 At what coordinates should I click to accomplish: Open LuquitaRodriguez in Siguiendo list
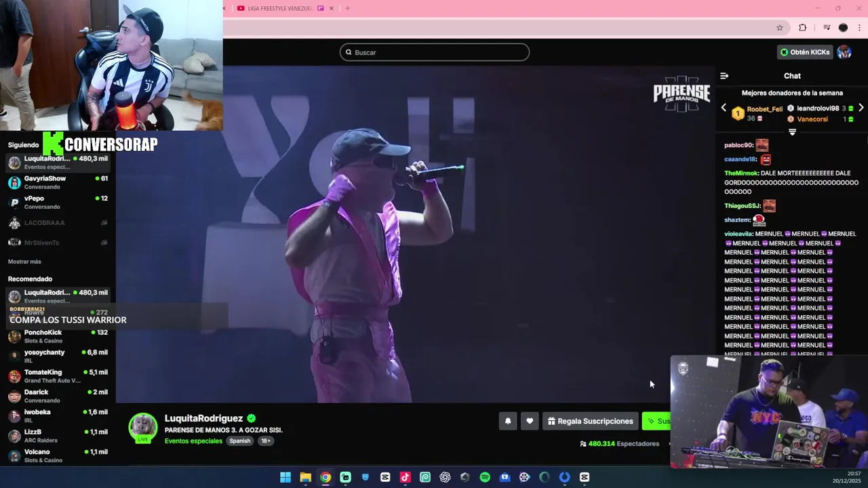point(58,163)
